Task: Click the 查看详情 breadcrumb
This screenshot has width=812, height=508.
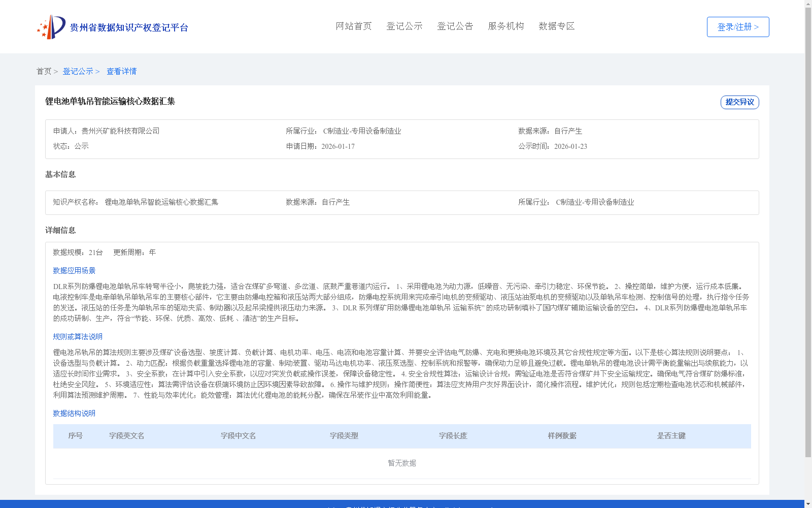Action: [121, 71]
